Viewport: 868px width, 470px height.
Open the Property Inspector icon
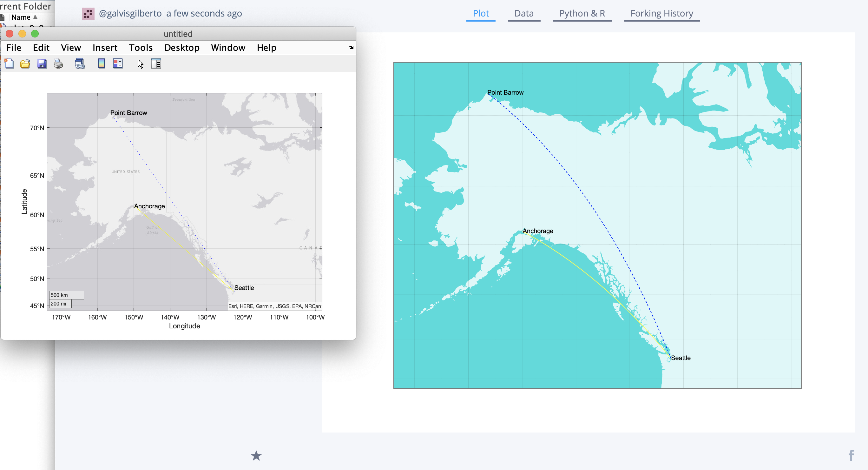pyautogui.click(x=156, y=64)
